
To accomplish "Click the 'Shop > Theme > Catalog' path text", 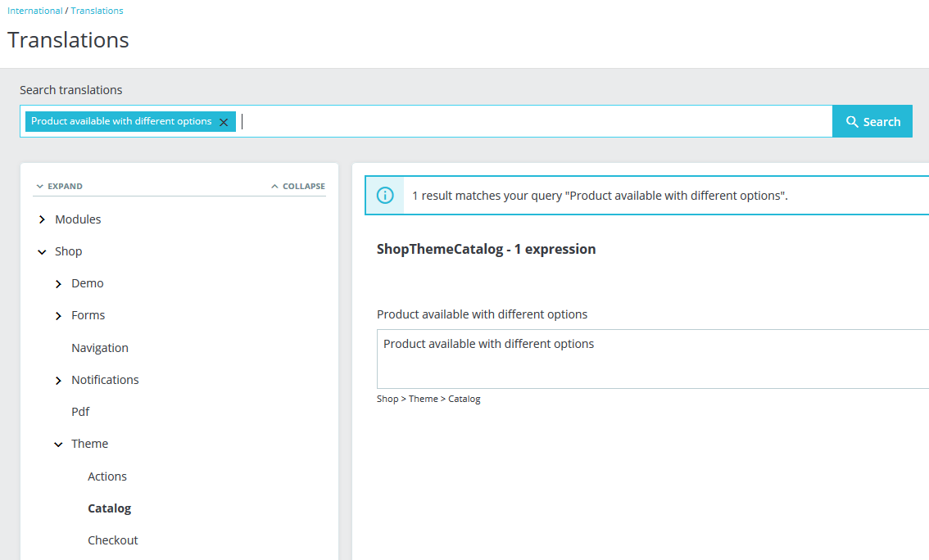I will click(428, 399).
